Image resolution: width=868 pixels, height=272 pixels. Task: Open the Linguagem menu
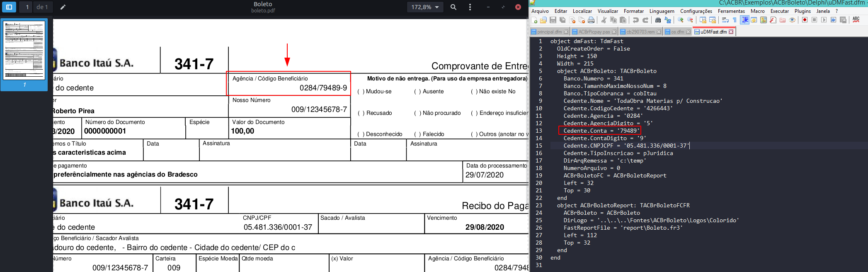coord(662,11)
